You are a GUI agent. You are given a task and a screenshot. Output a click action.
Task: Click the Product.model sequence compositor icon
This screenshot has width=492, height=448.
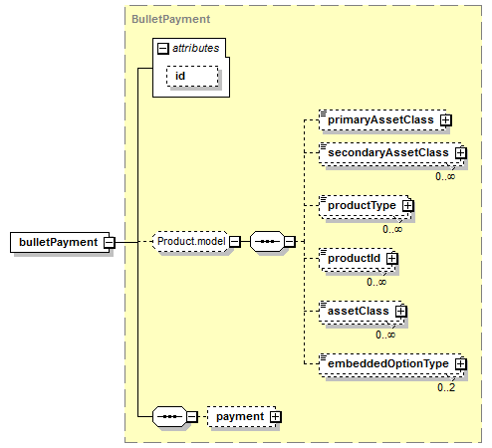267,242
